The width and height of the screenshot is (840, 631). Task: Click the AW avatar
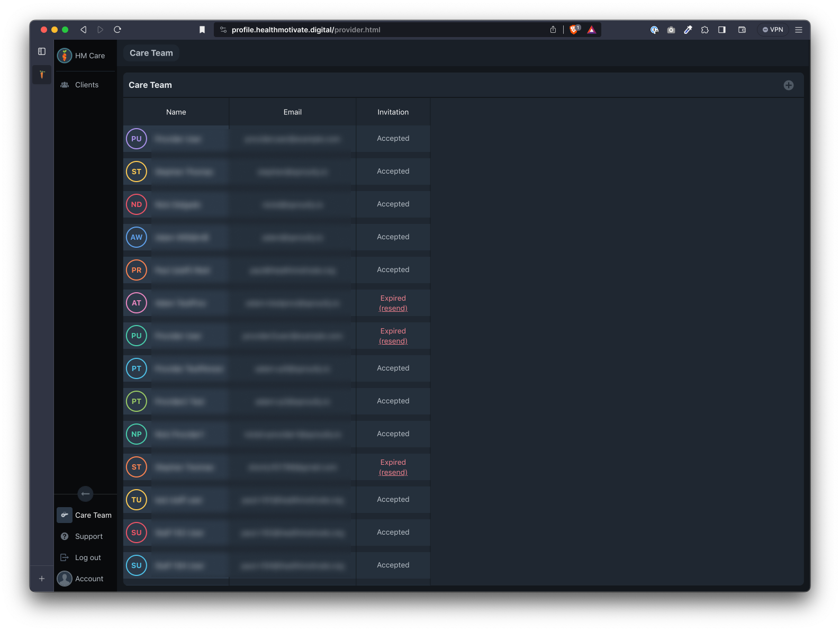(x=137, y=237)
